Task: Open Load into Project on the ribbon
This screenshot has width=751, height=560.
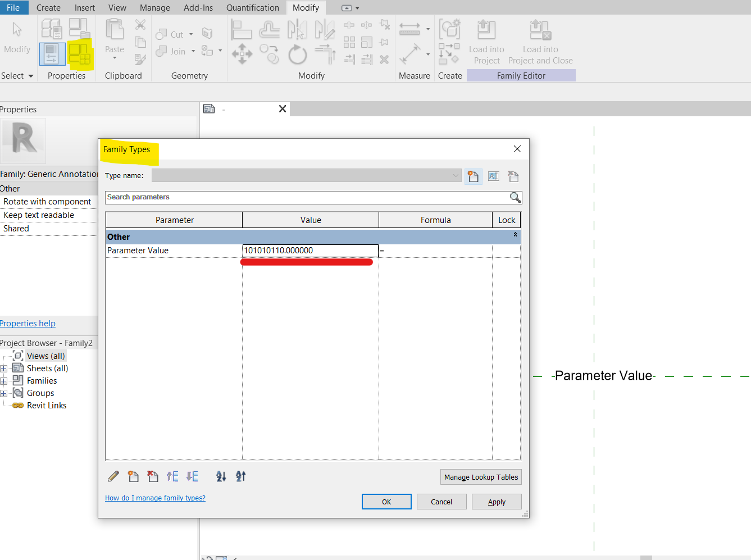Action: (486, 42)
